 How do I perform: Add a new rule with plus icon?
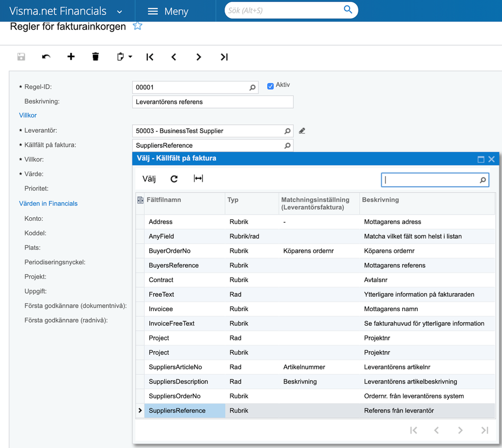[x=71, y=57]
